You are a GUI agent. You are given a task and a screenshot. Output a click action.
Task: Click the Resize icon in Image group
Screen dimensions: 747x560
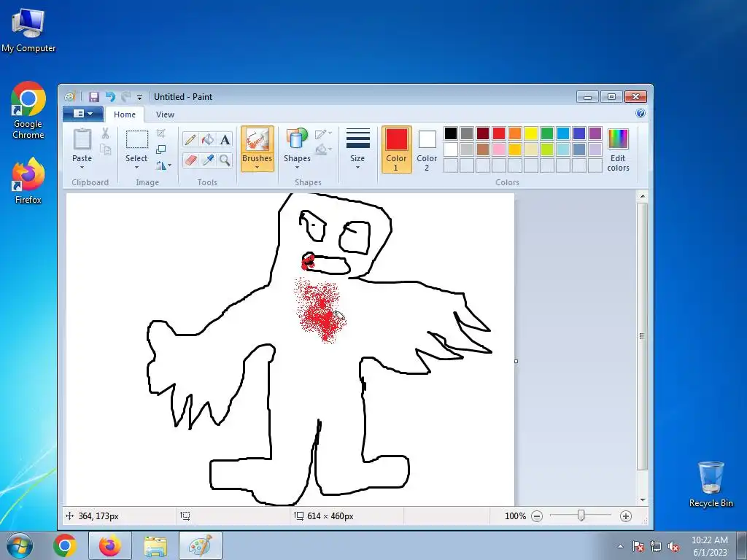[x=161, y=149]
